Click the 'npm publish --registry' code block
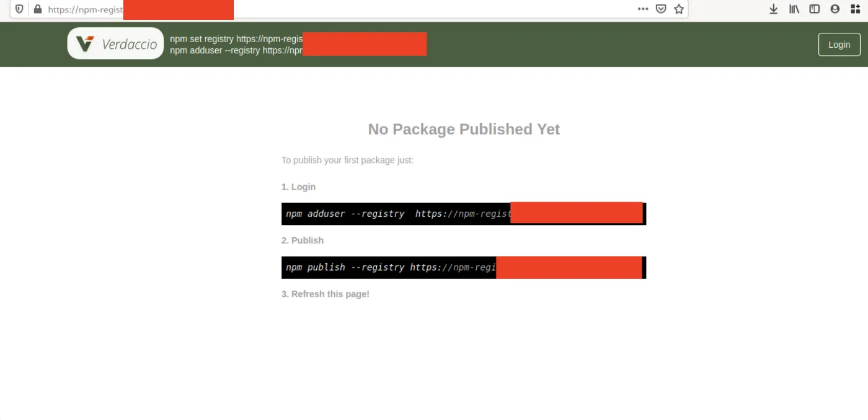868x420 pixels. pyautogui.click(x=464, y=268)
